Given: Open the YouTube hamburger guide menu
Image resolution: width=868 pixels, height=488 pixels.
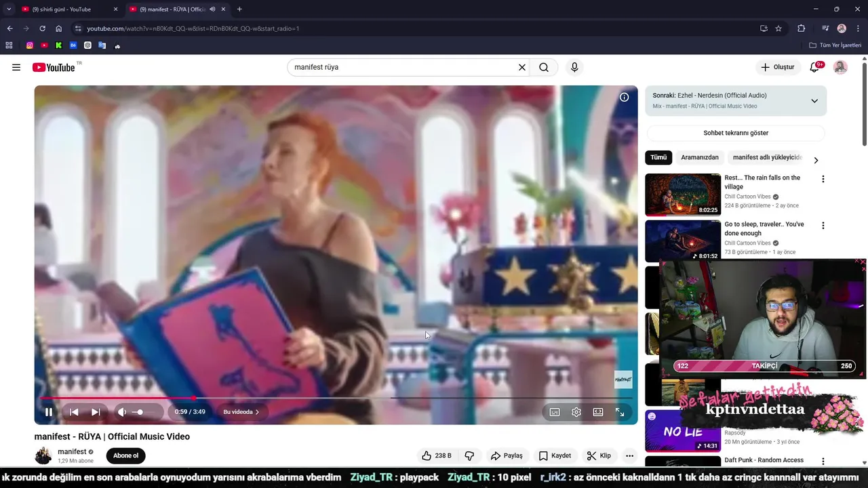Looking at the screenshot, I should 16,67.
